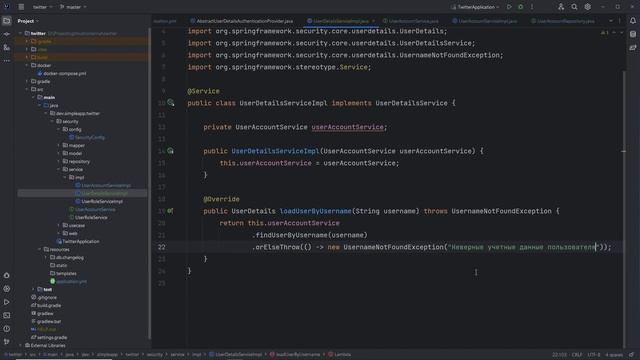Expand the repository package
The width and height of the screenshot is (640, 360).
tap(59, 161)
